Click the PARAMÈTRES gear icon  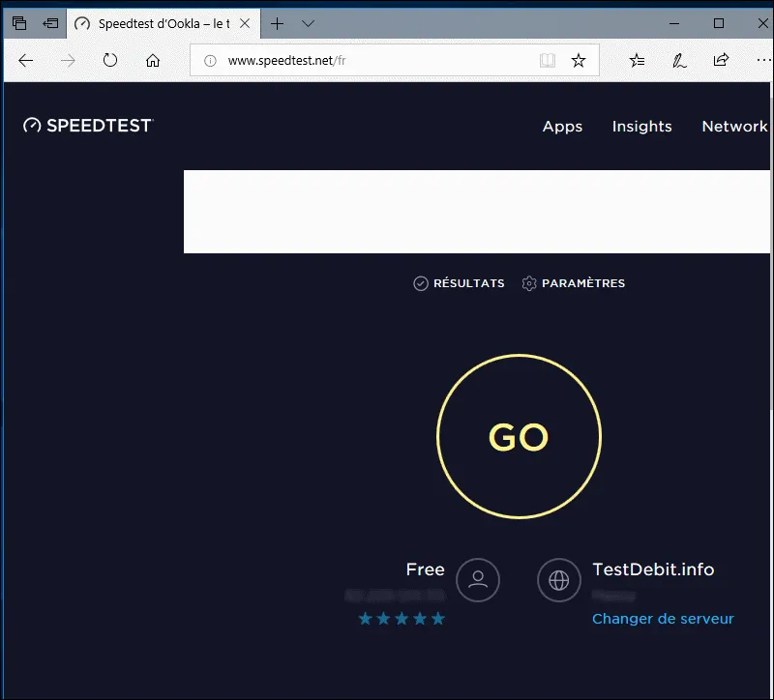click(529, 283)
